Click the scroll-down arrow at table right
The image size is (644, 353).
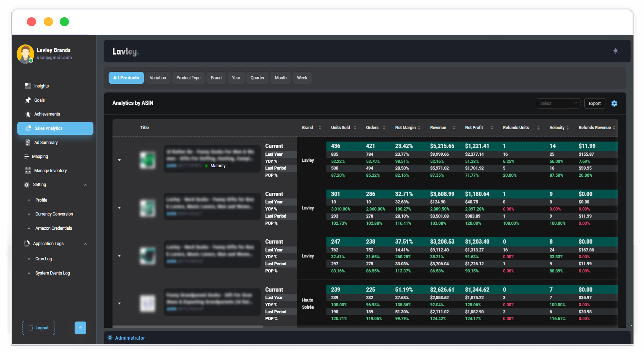click(x=631, y=325)
